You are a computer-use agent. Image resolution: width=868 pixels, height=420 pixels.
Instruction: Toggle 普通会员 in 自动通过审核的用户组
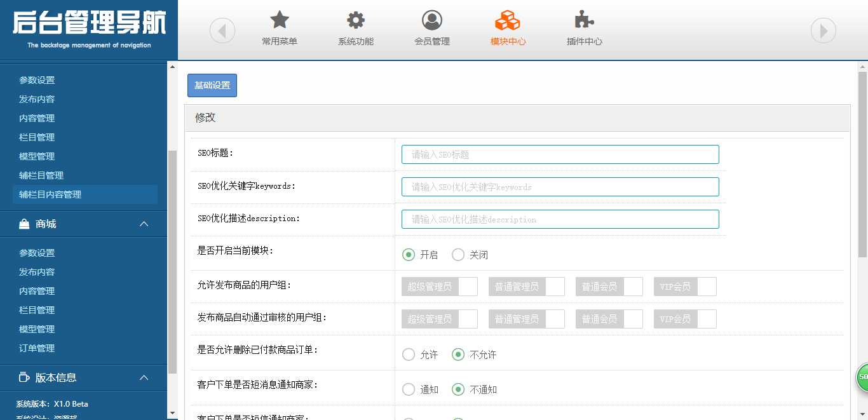point(609,319)
